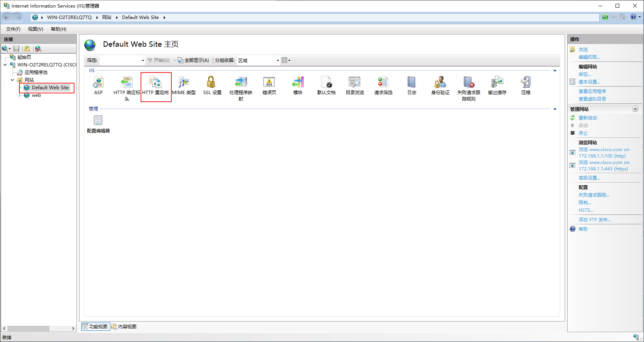This screenshot has width=644, height=342.
Task: Switch to the 内容视图 tab
Action: 124,326
